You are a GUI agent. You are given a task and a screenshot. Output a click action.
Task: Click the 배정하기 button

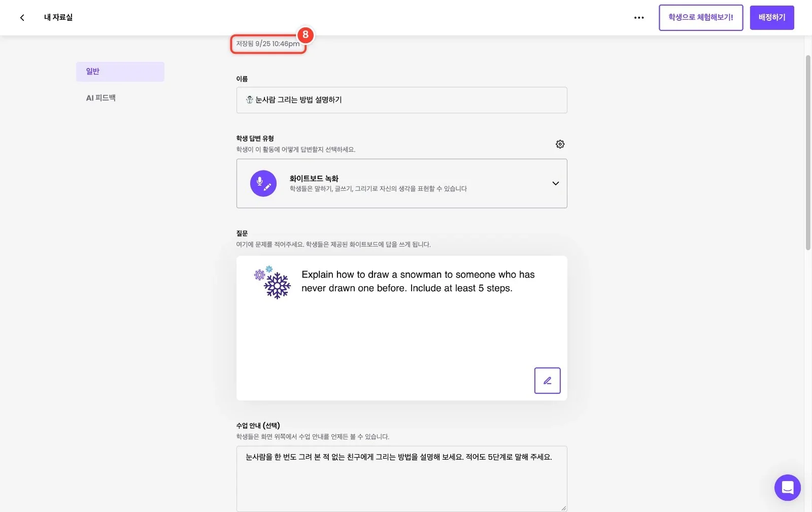coord(772,18)
